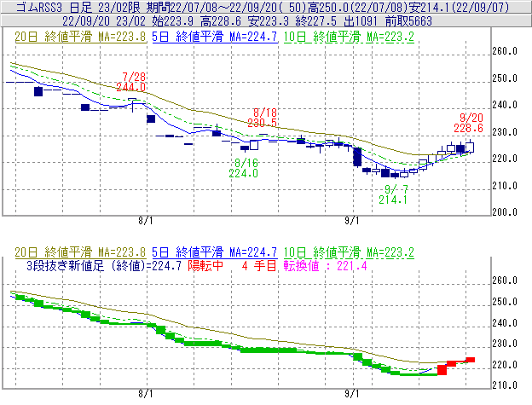
Task: Click the 8/1 date label under lower chart
Action: [146, 394]
